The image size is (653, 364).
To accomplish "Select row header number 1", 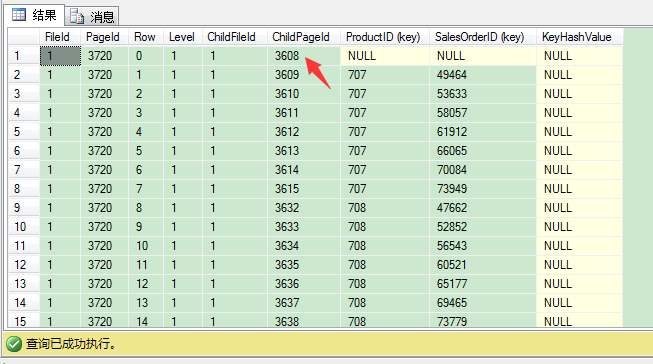I will 24,56.
